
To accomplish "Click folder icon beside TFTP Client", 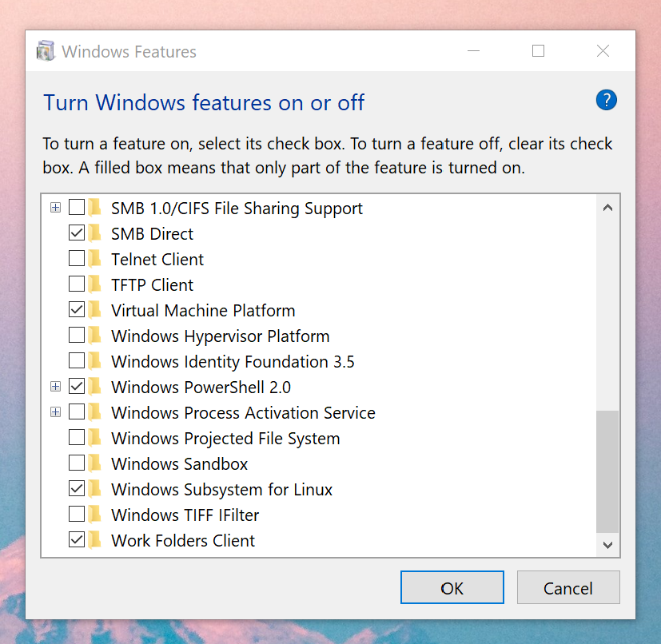I will 95,284.
